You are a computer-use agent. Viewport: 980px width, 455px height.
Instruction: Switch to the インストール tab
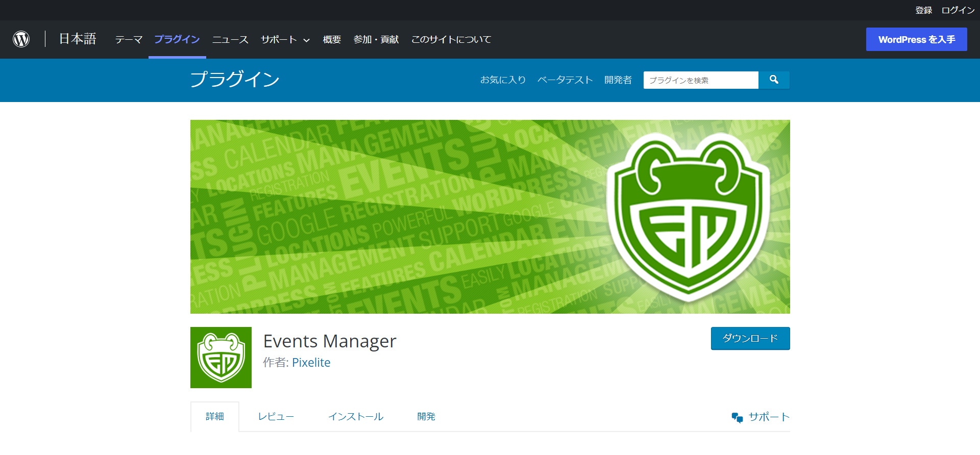point(356,417)
